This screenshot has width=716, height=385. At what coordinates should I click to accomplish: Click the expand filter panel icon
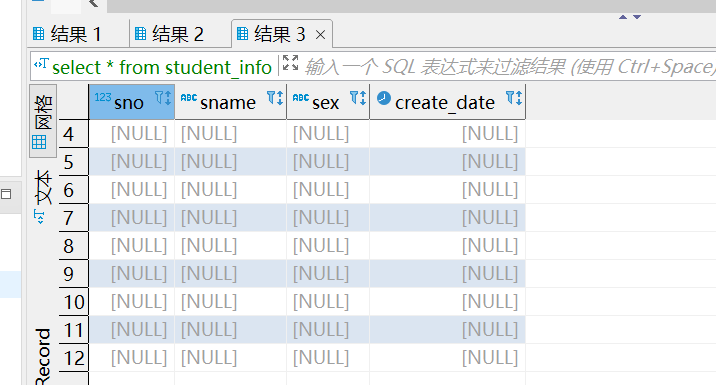[290, 63]
